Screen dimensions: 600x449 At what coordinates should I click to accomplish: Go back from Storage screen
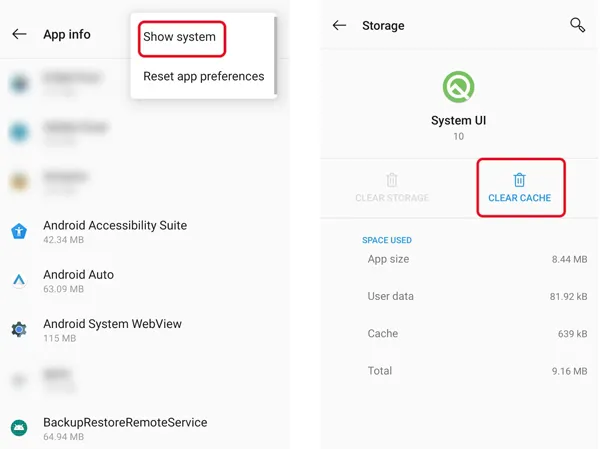(339, 25)
